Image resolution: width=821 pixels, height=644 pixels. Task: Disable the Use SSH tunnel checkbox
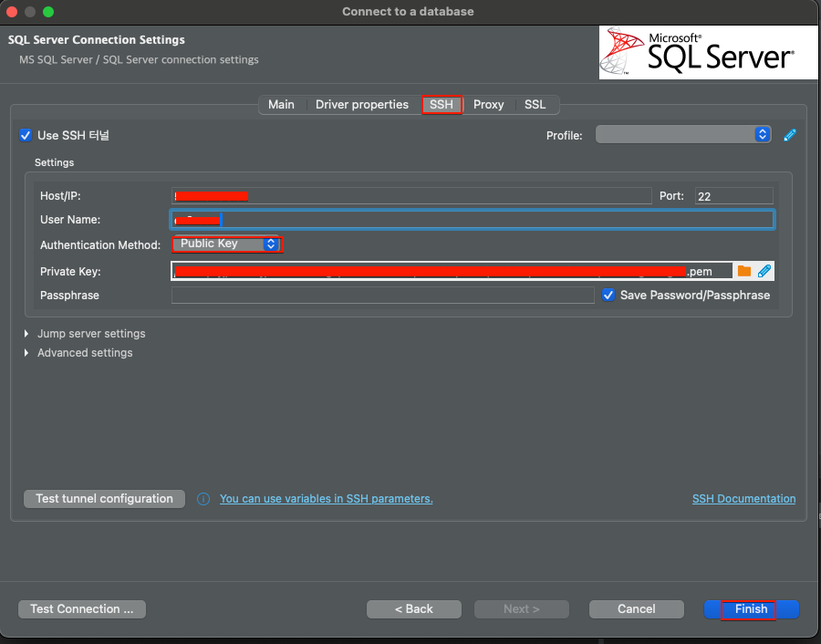coord(26,135)
